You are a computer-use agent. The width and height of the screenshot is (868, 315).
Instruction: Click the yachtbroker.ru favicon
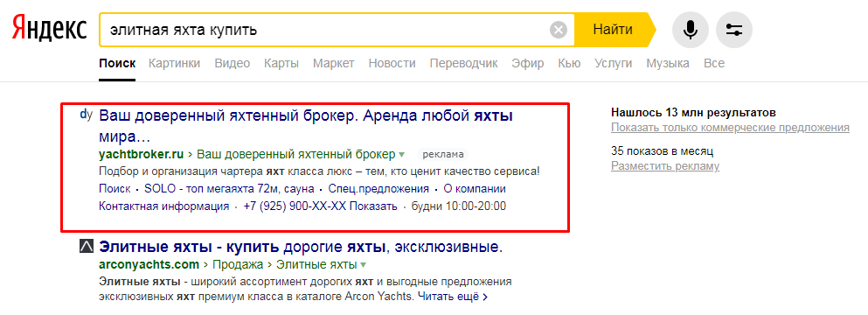coord(86,115)
